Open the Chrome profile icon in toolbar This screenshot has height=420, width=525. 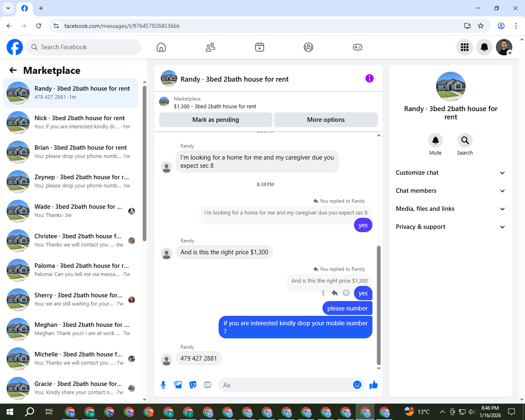coord(501,26)
